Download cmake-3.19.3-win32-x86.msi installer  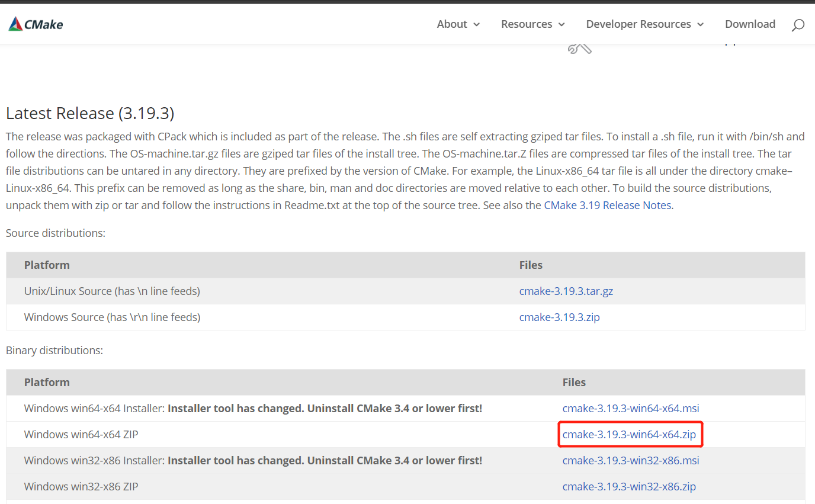(631, 461)
